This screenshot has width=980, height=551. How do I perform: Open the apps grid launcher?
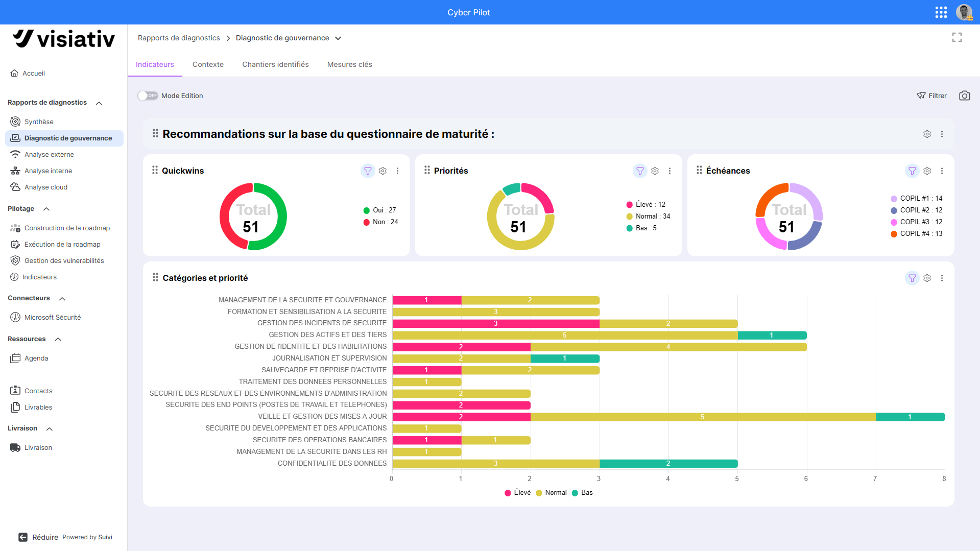(x=941, y=12)
